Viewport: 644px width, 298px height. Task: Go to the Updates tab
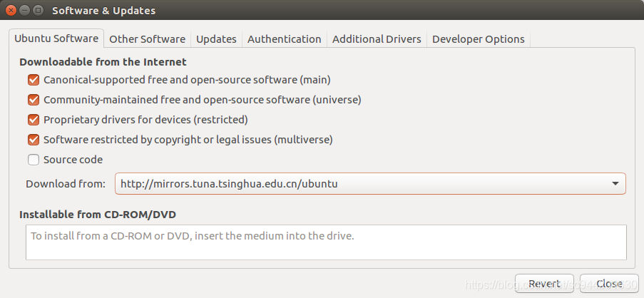[x=216, y=39]
